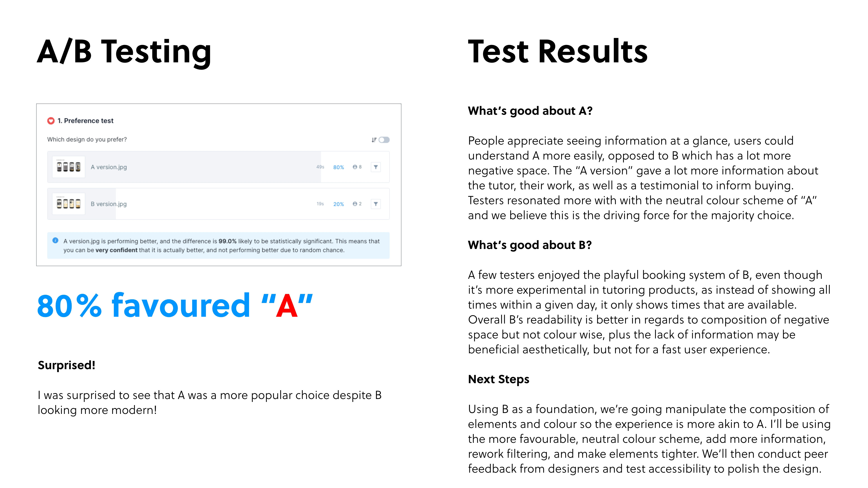Viewport: 868px width, 488px height.
Task: Open the A version.jpg thumbnail
Action: 69,167
